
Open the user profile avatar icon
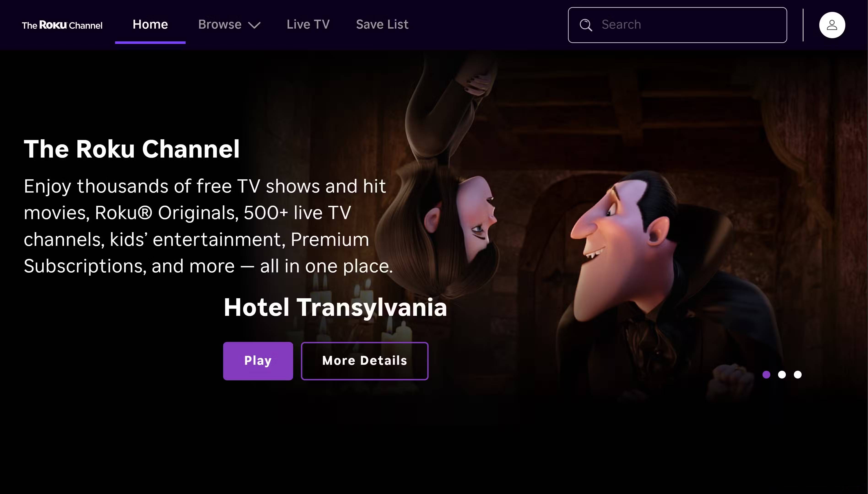pos(832,25)
